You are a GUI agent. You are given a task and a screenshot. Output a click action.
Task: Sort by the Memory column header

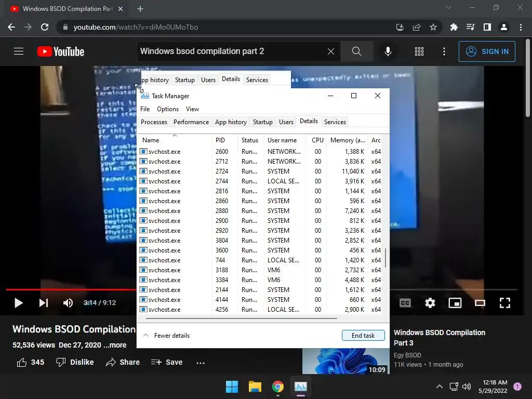(x=348, y=140)
